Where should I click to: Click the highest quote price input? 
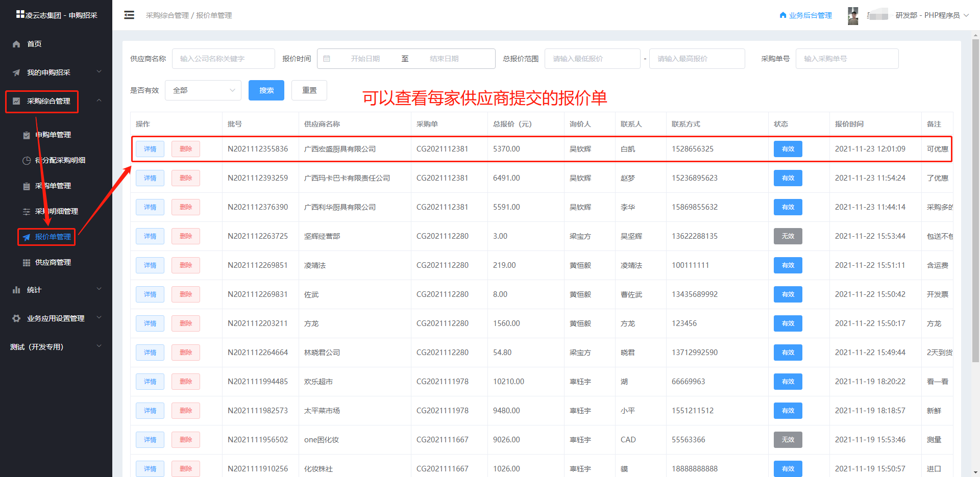(697, 59)
